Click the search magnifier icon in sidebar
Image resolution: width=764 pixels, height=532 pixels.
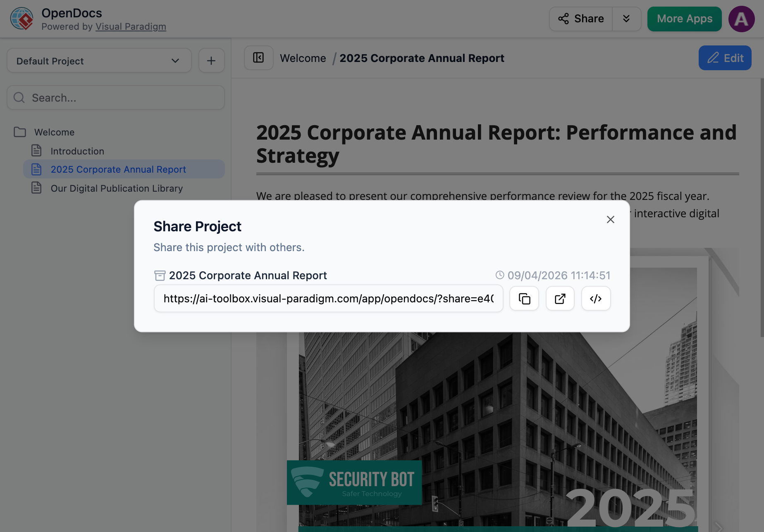(19, 97)
